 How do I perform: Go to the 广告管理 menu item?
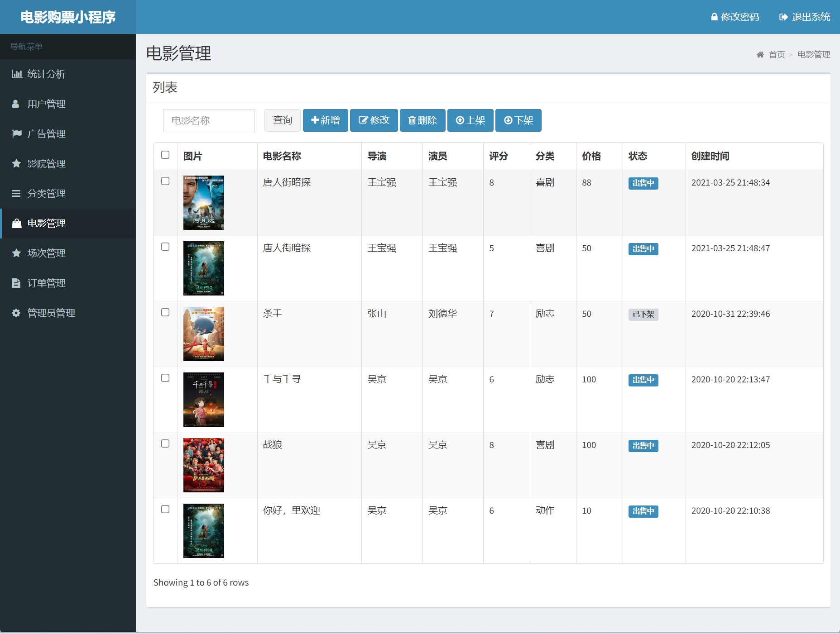[x=68, y=133]
